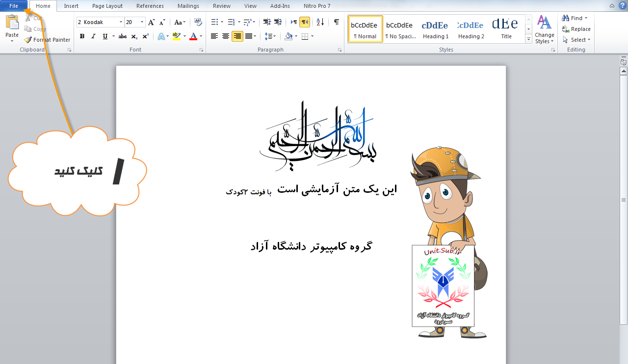Expand the Styles gallery More arrow
628x364 pixels.
(x=528, y=40)
